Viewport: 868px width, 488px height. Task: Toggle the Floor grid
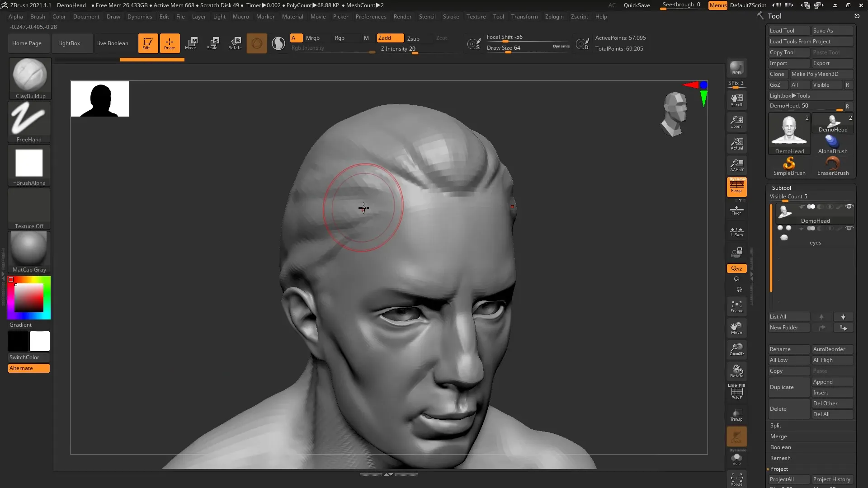[736, 210]
